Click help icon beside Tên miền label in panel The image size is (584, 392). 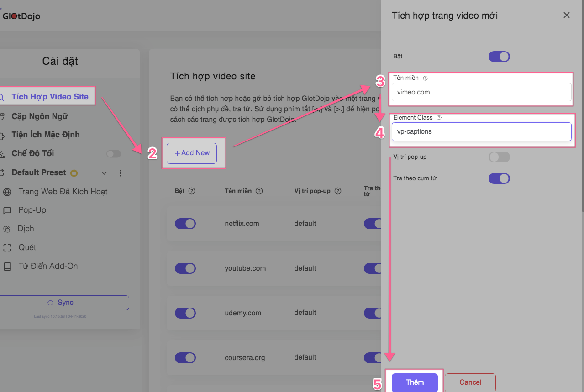tap(425, 78)
